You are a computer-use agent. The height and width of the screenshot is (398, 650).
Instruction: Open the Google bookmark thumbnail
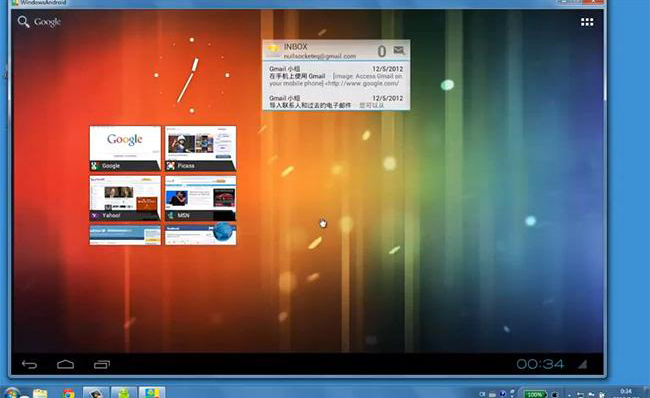pyautogui.click(x=125, y=148)
